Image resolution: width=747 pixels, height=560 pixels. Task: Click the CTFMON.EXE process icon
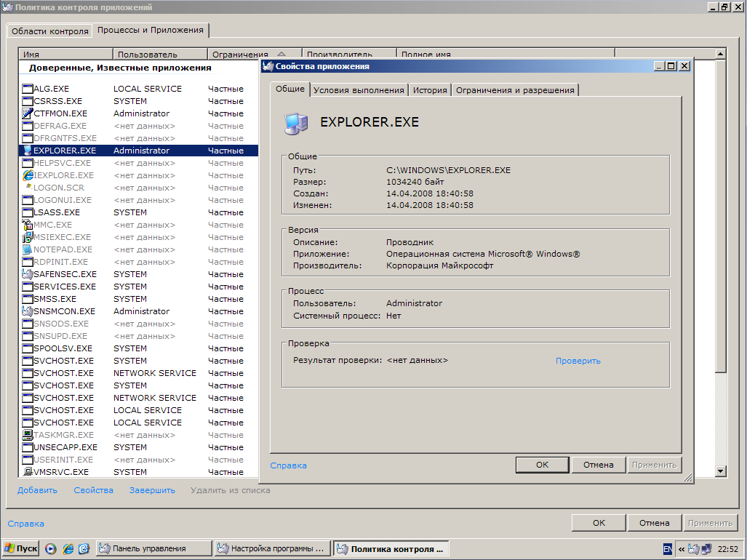point(28,113)
